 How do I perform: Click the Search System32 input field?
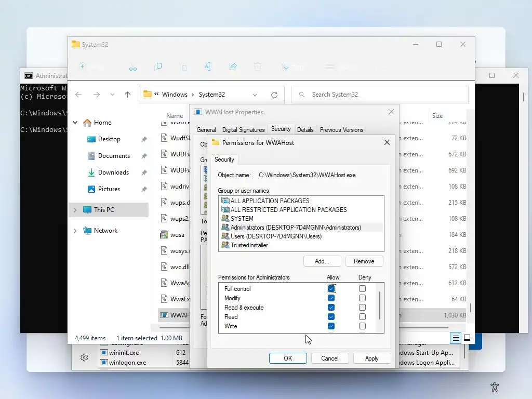(380, 95)
